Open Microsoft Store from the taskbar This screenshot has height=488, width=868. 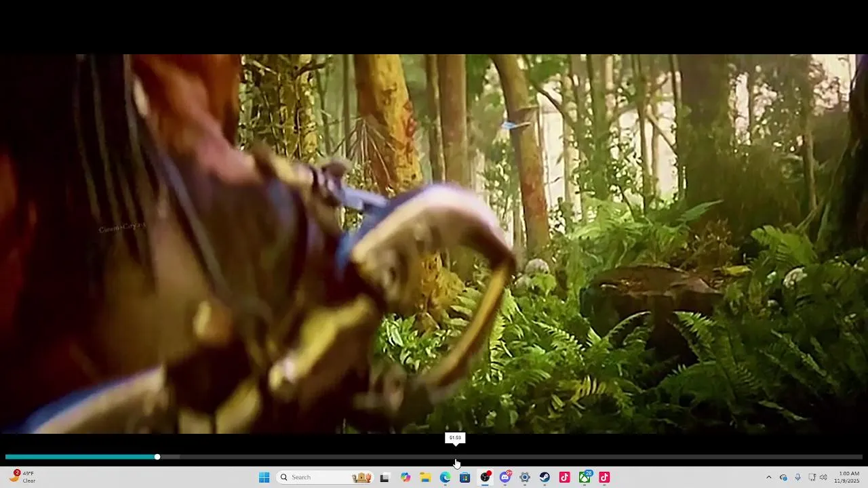465,477
